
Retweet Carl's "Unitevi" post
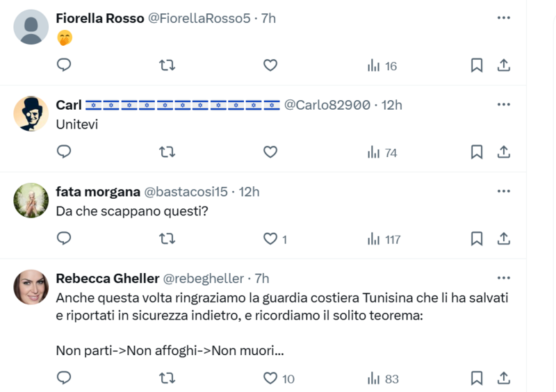[x=167, y=152]
